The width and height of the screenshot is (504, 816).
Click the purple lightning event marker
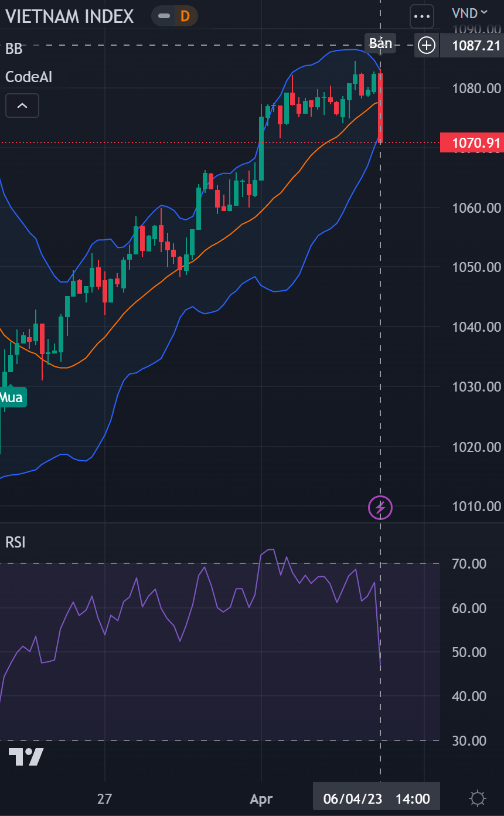(380, 507)
